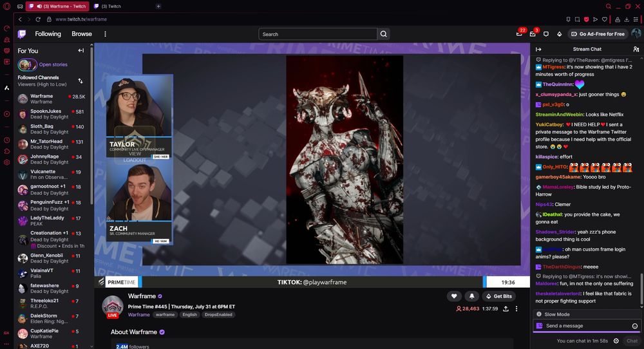Open Whispers speech bubble icon

[x=546, y=34]
